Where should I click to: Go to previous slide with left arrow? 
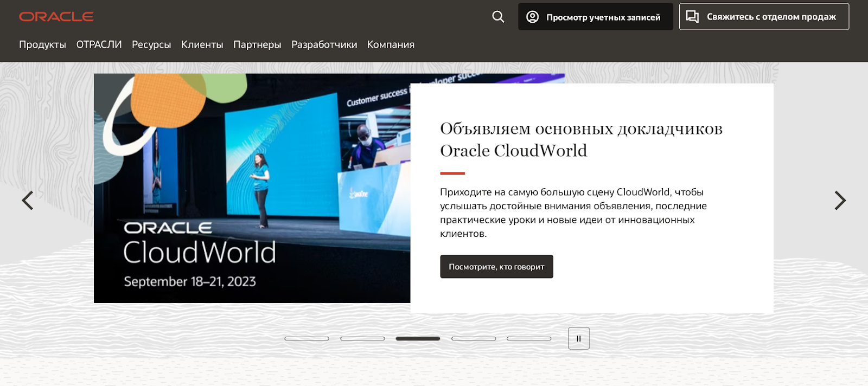(x=28, y=201)
